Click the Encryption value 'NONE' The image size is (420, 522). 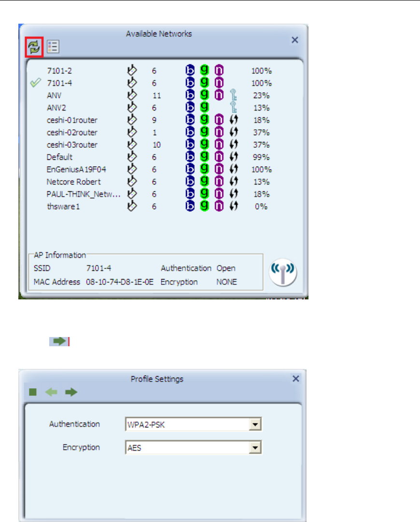226,282
